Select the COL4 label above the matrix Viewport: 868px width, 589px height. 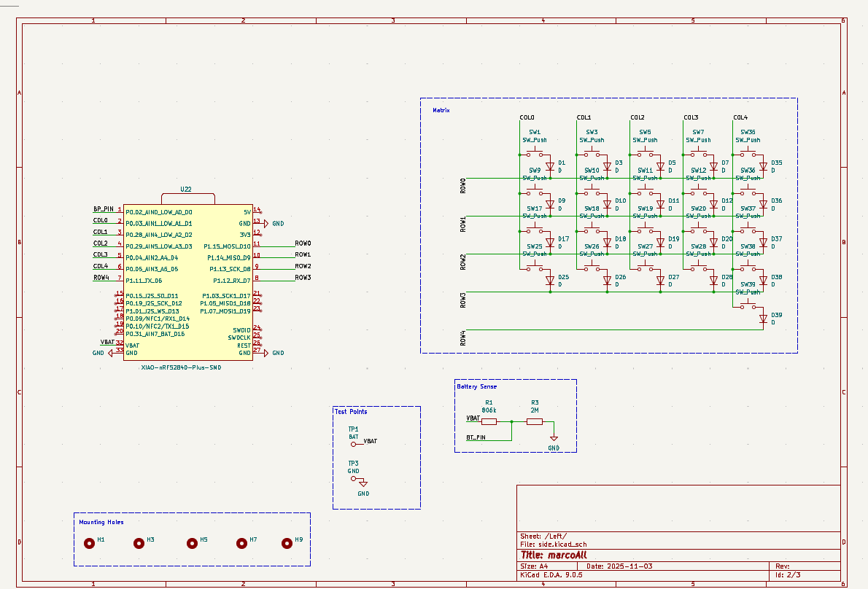[x=740, y=117]
